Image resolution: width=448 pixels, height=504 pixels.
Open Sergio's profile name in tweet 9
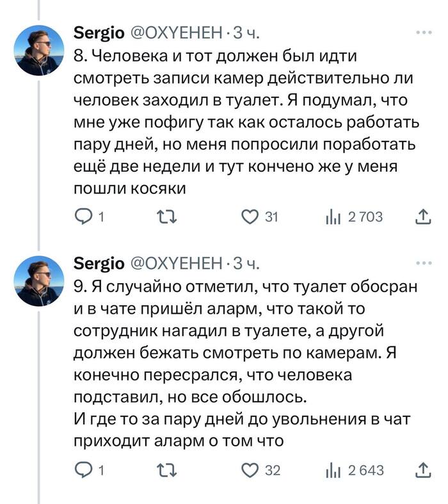[100, 263]
